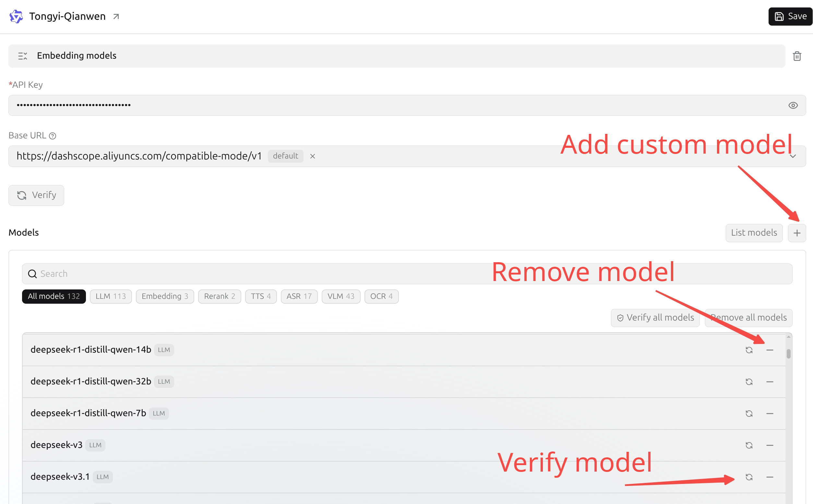Remove the deepseek-r1-distill-qwen-14b model
The width and height of the screenshot is (813, 504).
coord(770,350)
